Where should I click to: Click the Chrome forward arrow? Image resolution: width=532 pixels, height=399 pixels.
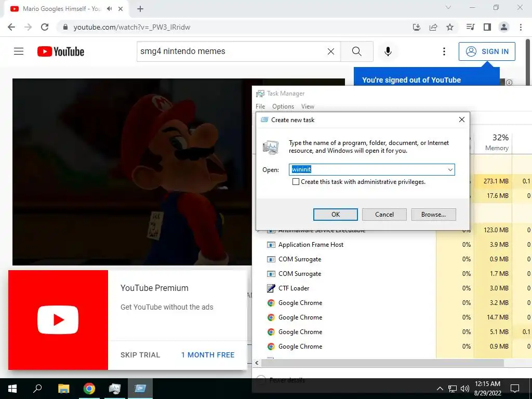pyautogui.click(x=28, y=27)
